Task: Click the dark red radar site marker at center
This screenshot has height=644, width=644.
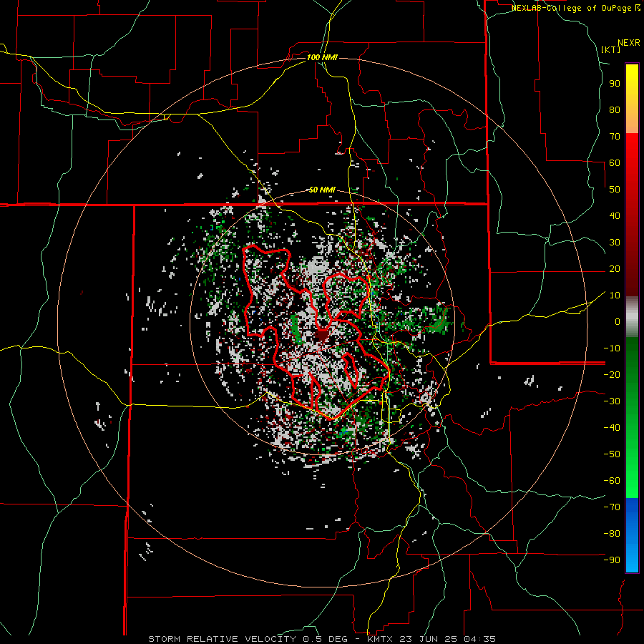Action: (x=322, y=336)
